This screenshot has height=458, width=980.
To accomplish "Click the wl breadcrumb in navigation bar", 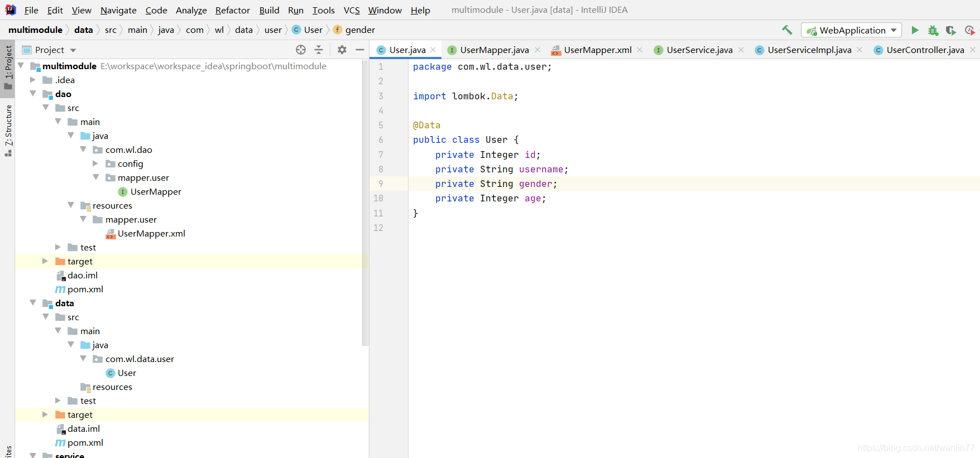I will tap(219, 30).
